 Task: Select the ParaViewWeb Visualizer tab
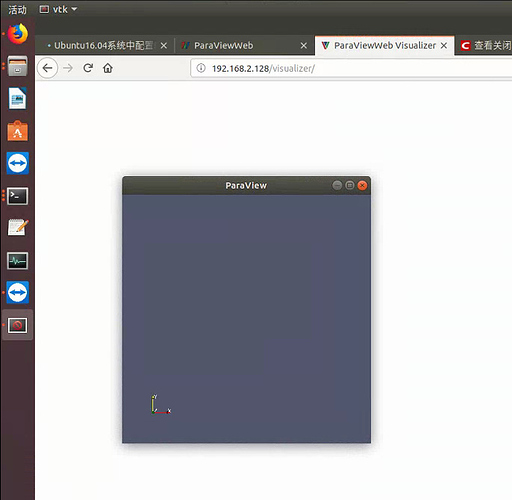(x=384, y=45)
